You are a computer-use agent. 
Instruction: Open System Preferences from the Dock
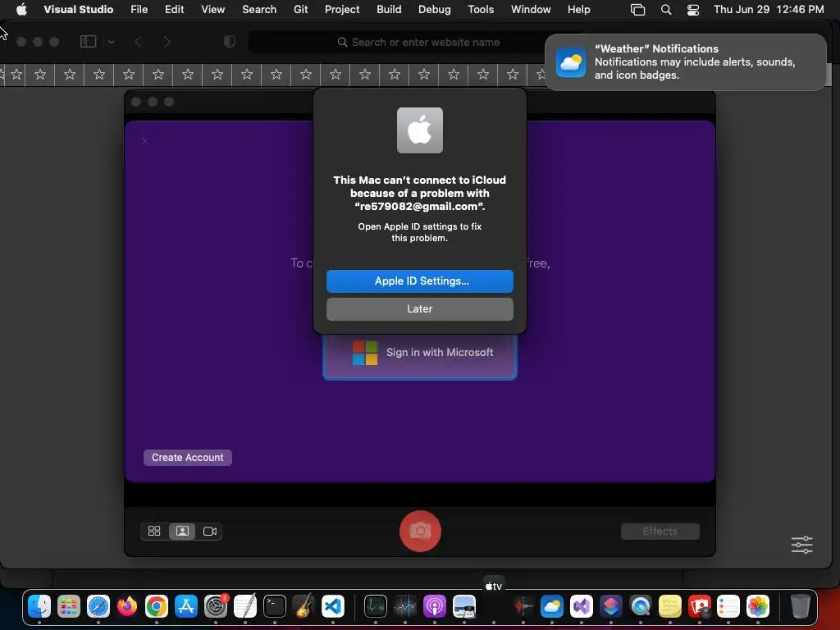pos(216,606)
